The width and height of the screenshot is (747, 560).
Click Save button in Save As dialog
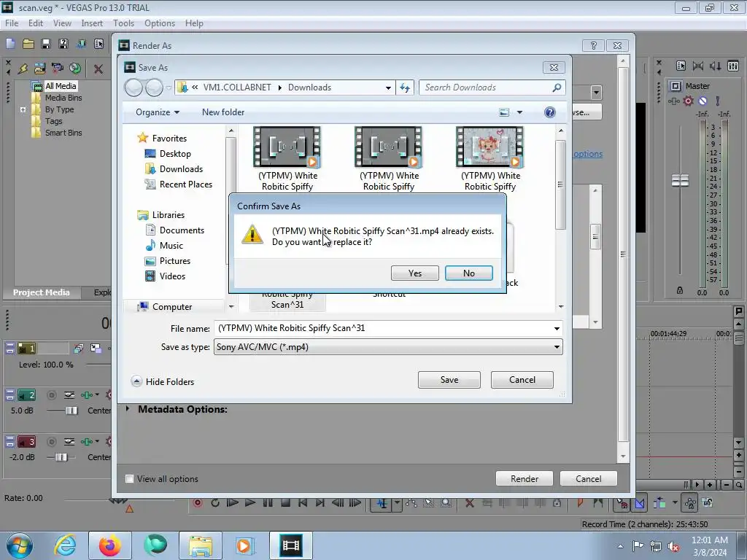click(x=449, y=379)
